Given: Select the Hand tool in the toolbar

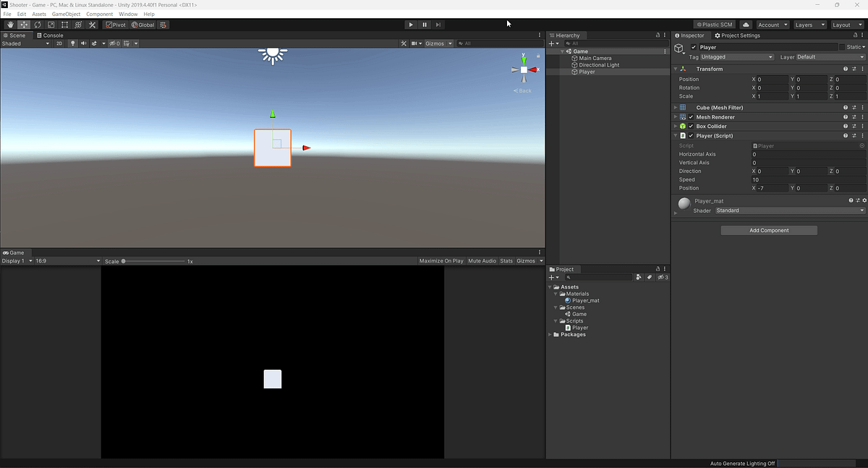Looking at the screenshot, I should pyautogui.click(x=10, y=25).
